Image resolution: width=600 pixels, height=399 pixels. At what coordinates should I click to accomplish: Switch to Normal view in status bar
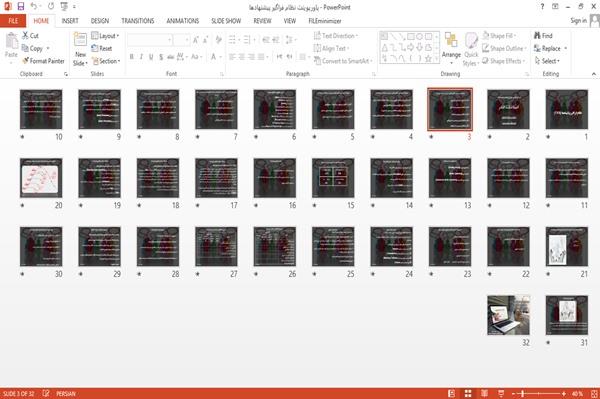click(452, 393)
